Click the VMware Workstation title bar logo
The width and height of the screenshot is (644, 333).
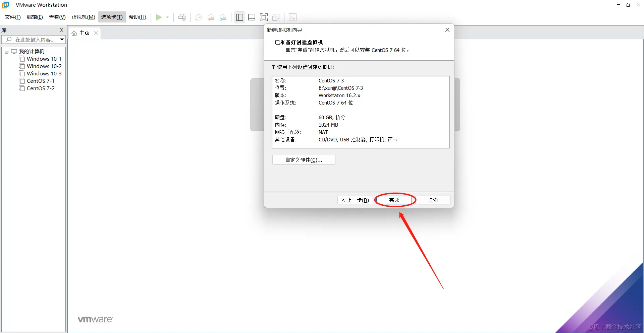click(x=6, y=5)
